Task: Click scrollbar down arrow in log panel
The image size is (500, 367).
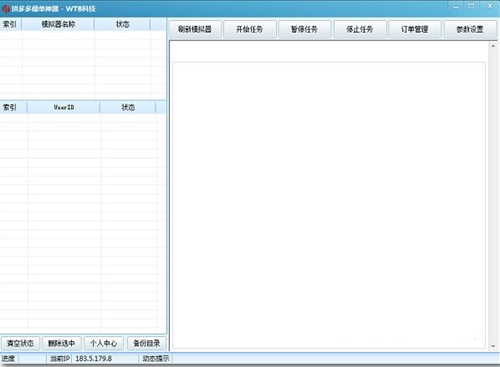Action: pos(493,346)
